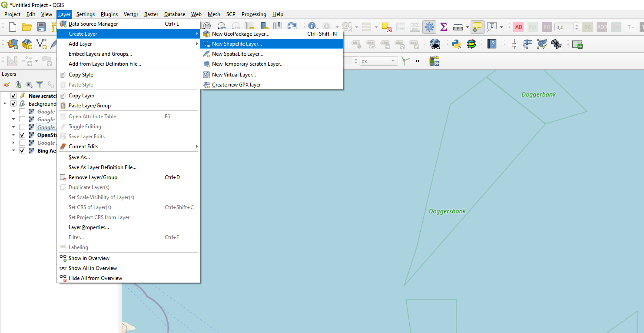Image resolution: width=644 pixels, height=333 pixels.
Task: Select the Text Annotation tool
Action: pyautogui.click(x=491, y=27)
